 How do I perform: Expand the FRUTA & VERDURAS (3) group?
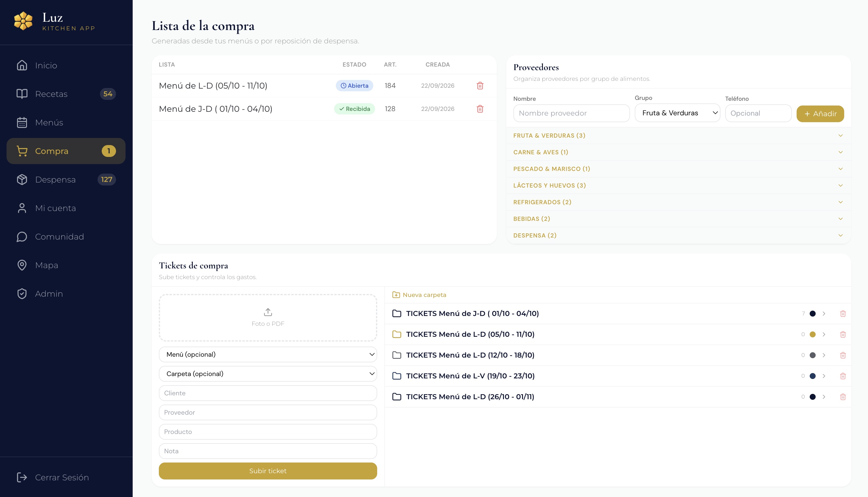click(679, 136)
